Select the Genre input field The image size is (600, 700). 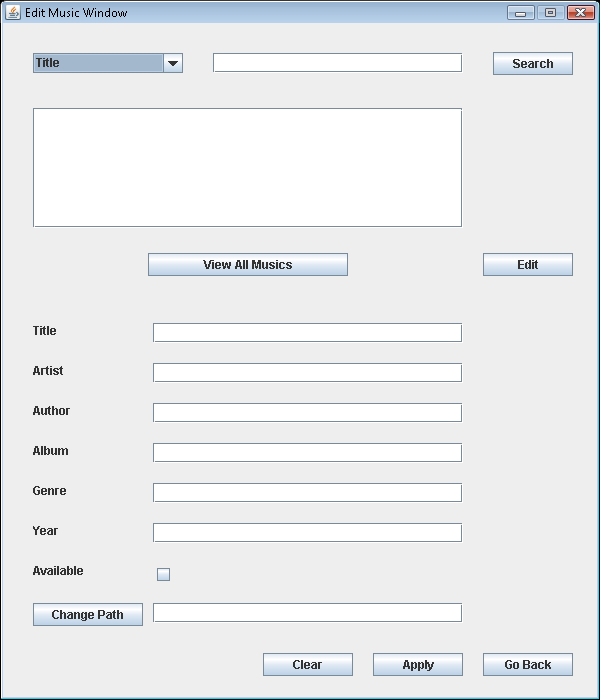pos(307,492)
